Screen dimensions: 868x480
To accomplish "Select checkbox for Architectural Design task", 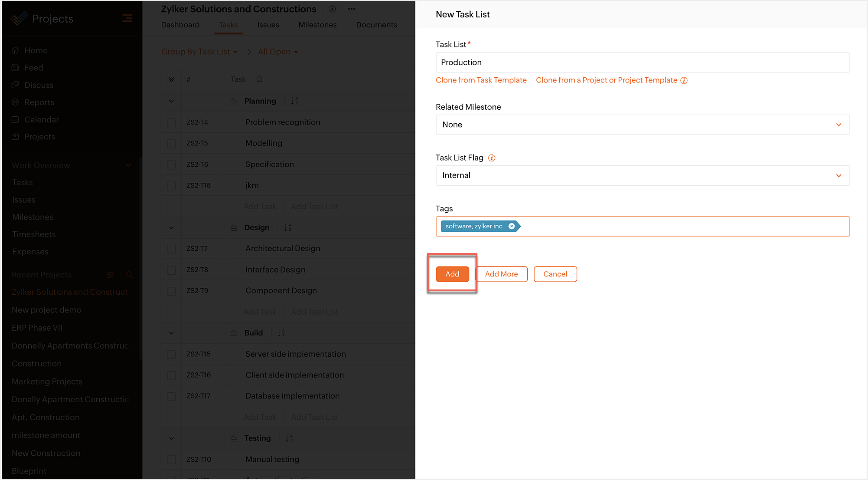I will tap(171, 249).
